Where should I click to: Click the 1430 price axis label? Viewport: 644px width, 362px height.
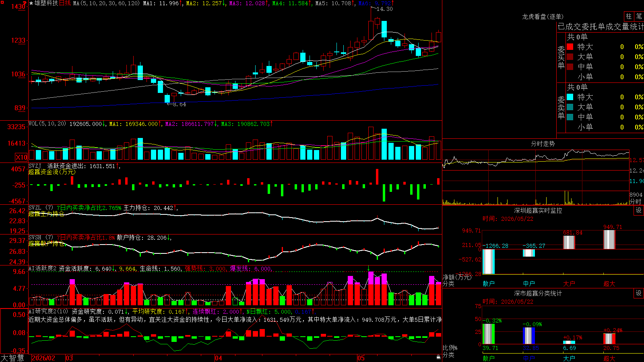point(18,6)
